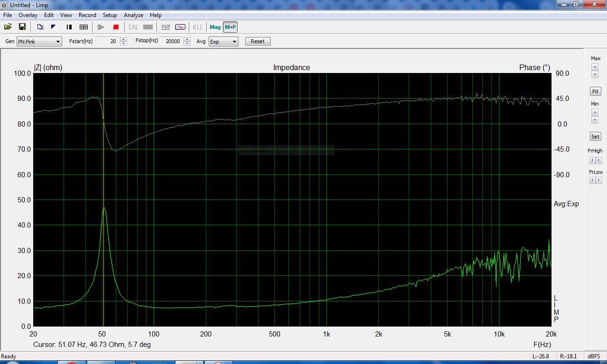Click the RLC toolbar icon
607x364 pixels.
click(x=198, y=27)
